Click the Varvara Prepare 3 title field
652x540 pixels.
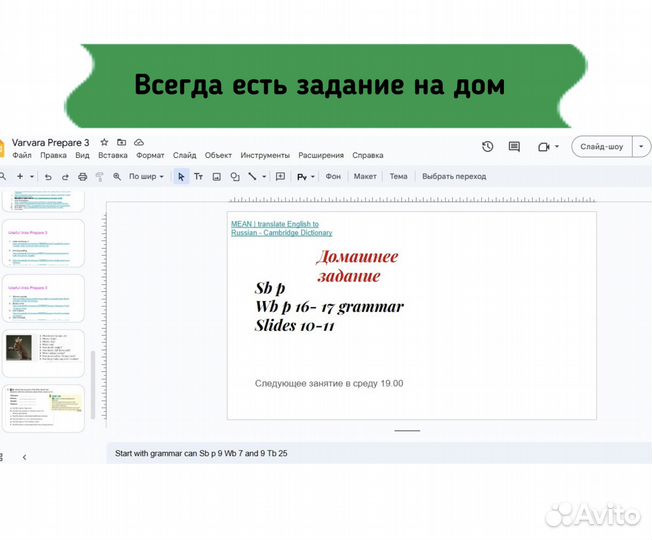[x=50, y=143]
